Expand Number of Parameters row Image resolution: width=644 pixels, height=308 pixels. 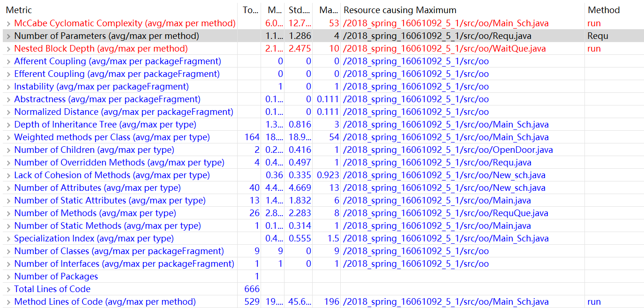tap(8, 36)
